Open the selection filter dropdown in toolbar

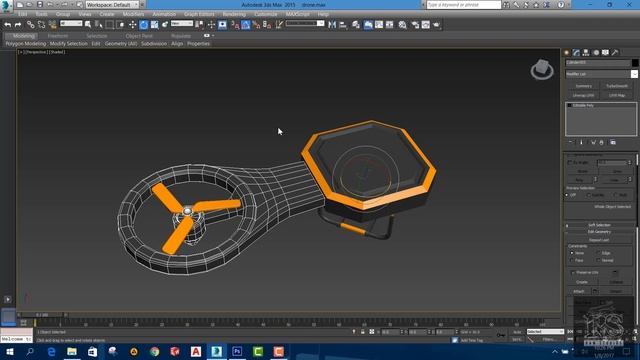click(x=71, y=24)
